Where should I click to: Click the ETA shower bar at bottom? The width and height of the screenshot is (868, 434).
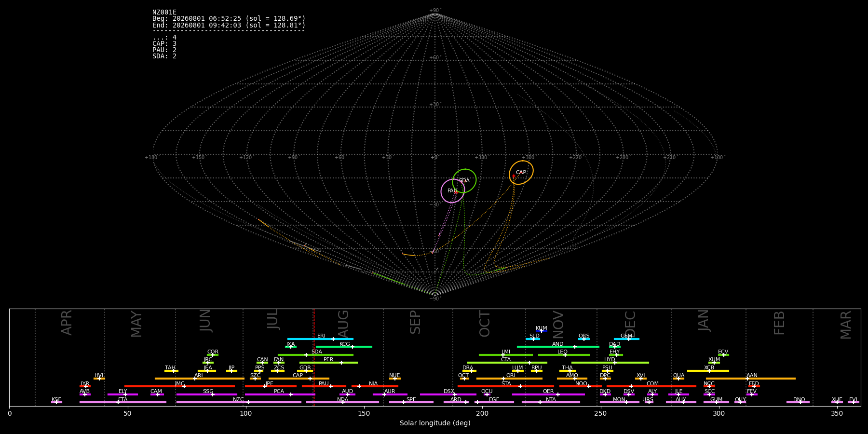[123, 402]
